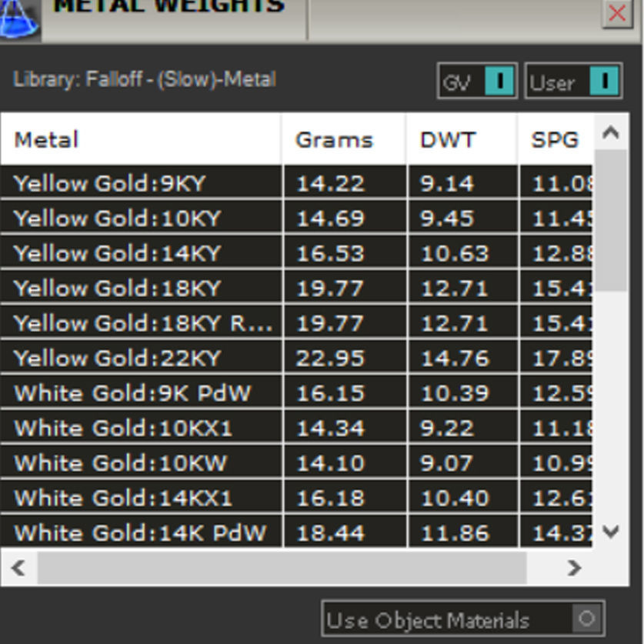Click the 10.63 DWT value
Image resolution: width=644 pixels, height=644 pixels.
click(455, 253)
